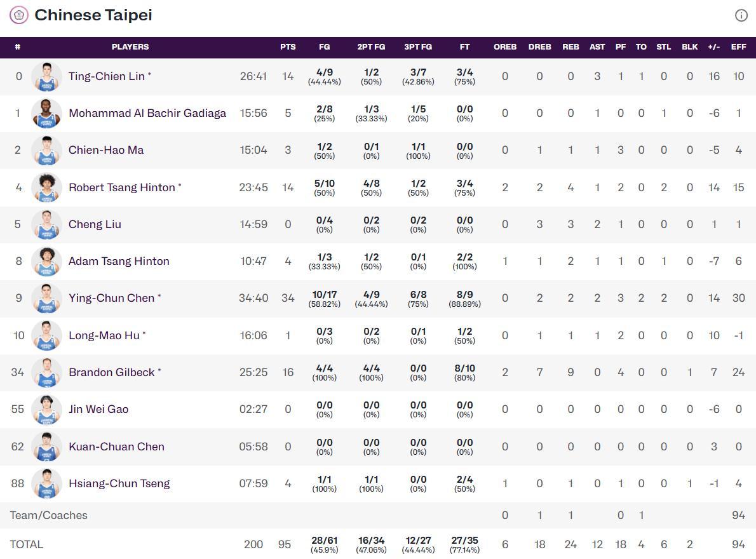756x559 pixels.
Task: Open Ying-Chun Chen player link
Action: 111,298
